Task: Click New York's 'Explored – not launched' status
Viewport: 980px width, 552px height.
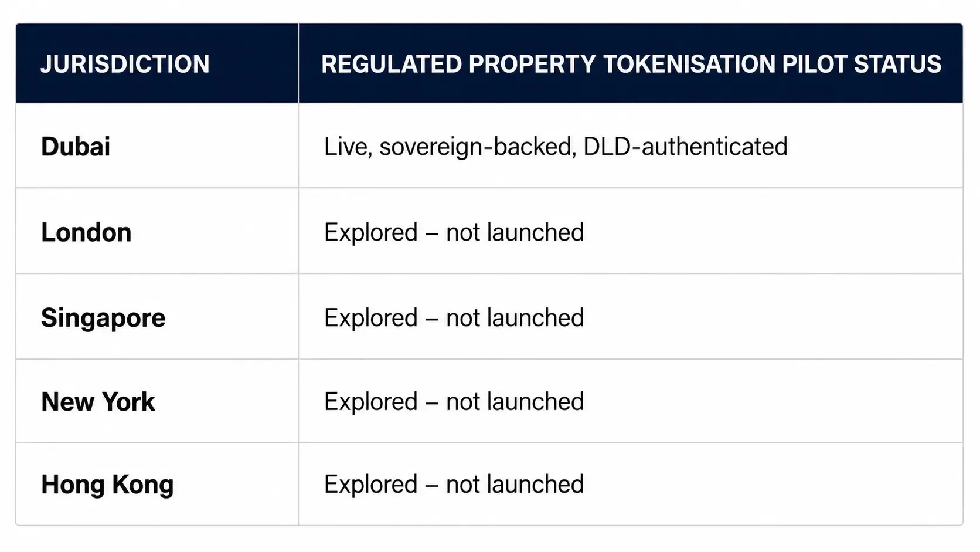Action: pos(454,402)
